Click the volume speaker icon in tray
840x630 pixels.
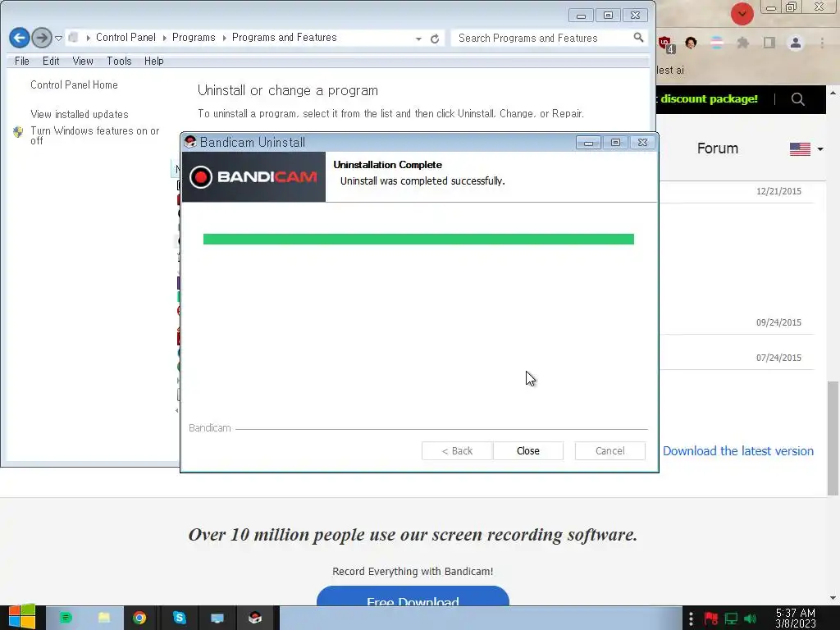point(750,619)
